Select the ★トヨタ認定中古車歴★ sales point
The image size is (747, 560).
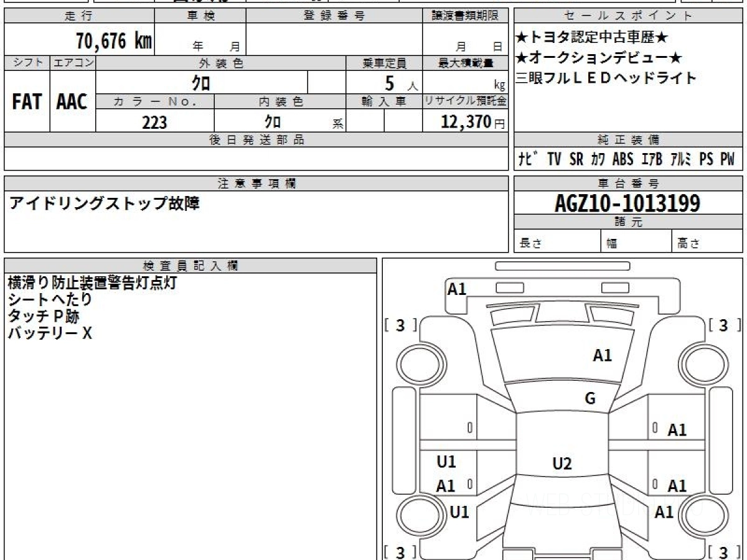coord(592,38)
